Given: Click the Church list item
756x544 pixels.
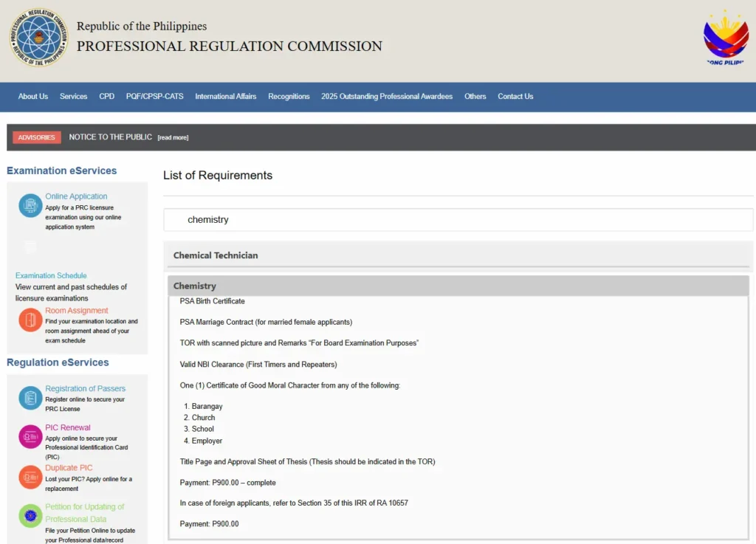Looking at the screenshot, I should (204, 418).
